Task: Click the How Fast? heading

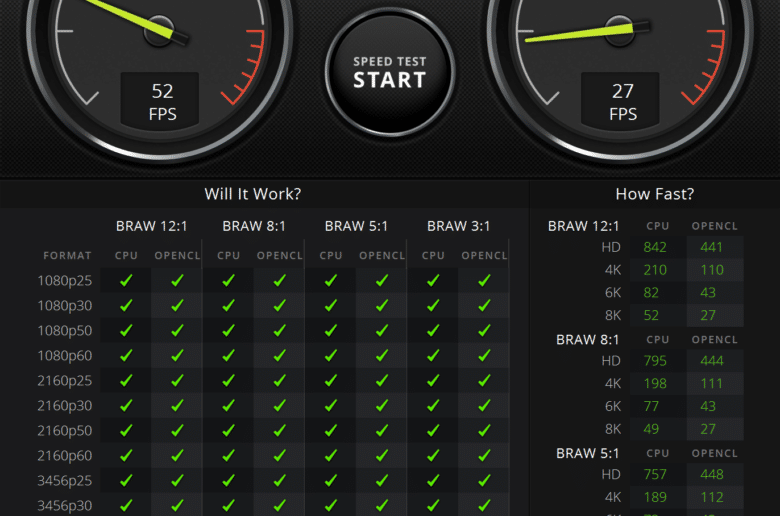Action: point(655,194)
